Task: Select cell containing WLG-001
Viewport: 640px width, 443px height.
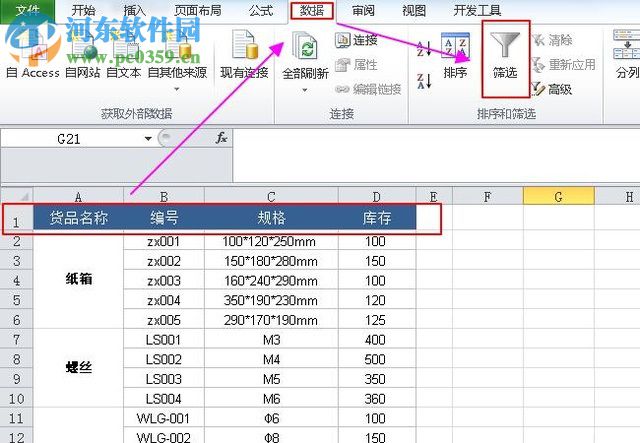Action: (164, 418)
